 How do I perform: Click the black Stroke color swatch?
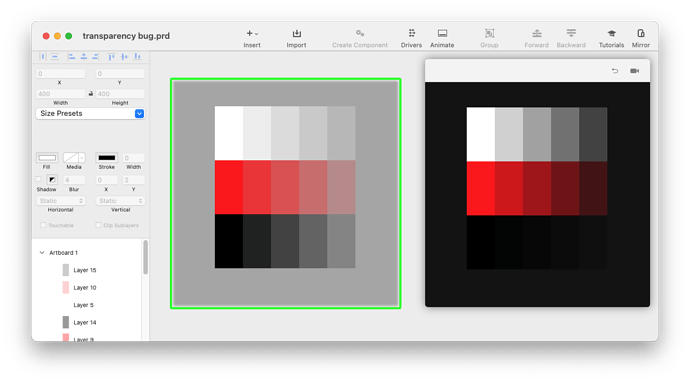coord(106,158)
